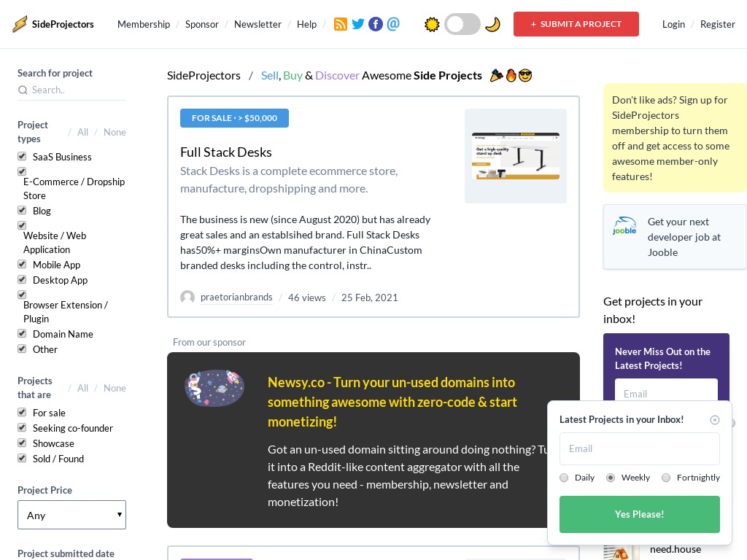Click the SideProjectors brand name

(63, 24)
